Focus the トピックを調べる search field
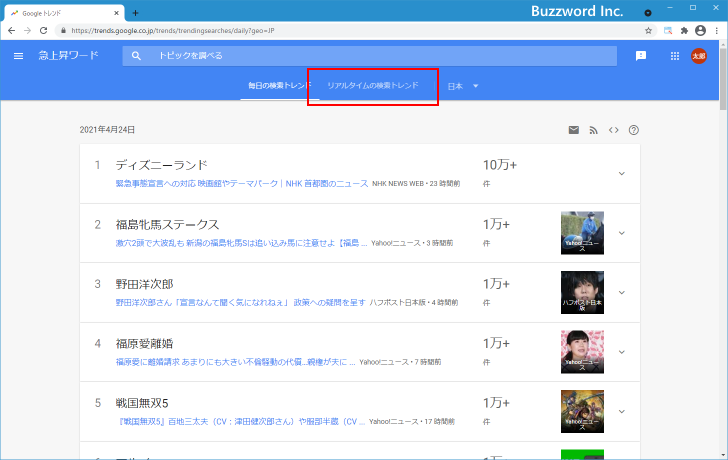728x460 pixels. tap(370, 56)
